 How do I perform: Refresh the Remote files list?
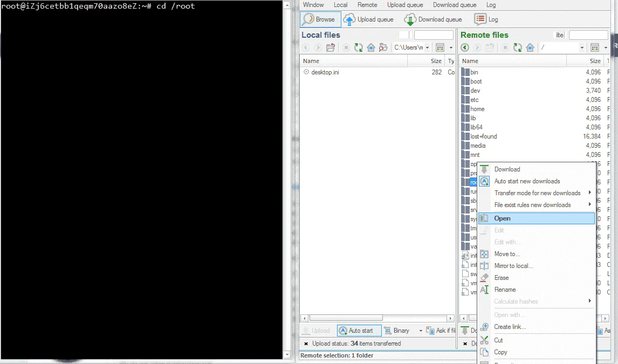pos(518,47)
